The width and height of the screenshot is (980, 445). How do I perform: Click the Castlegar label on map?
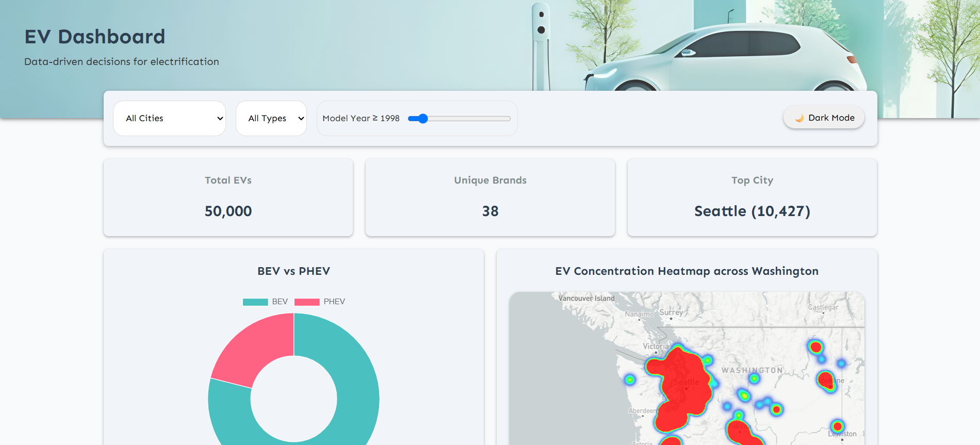[x=823, y=307]
